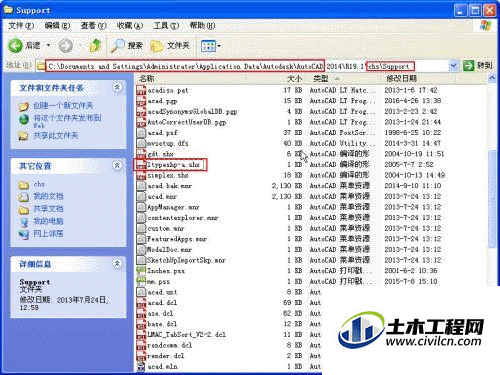
Task: Expand the address bar dropdown arrow
Action: point(453,66)
